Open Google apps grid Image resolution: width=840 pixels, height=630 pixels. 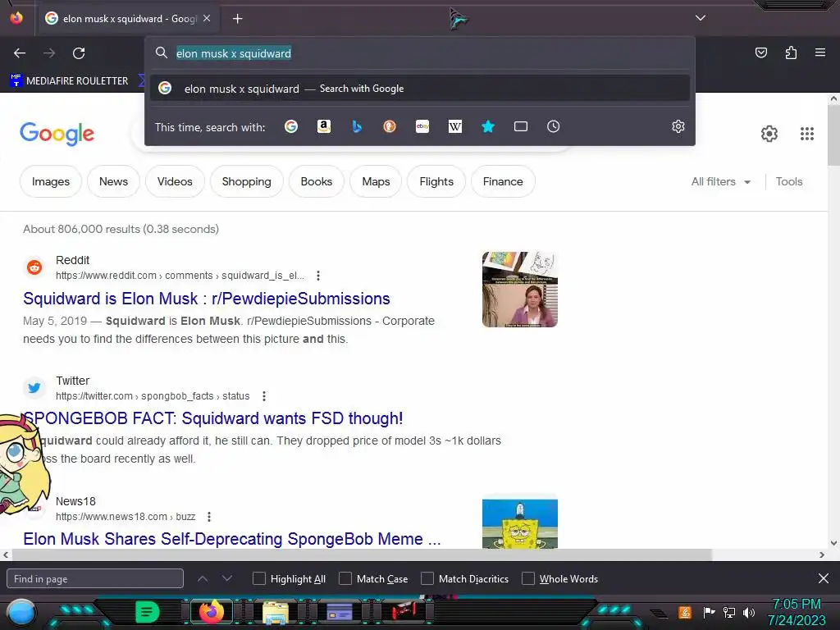pyautogui.click(x=807, y=134)
